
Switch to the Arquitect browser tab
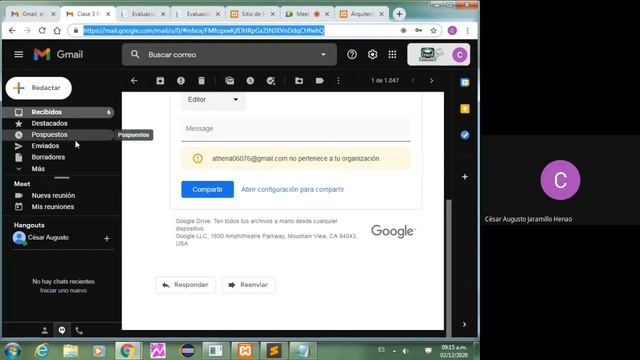[362, 14]
